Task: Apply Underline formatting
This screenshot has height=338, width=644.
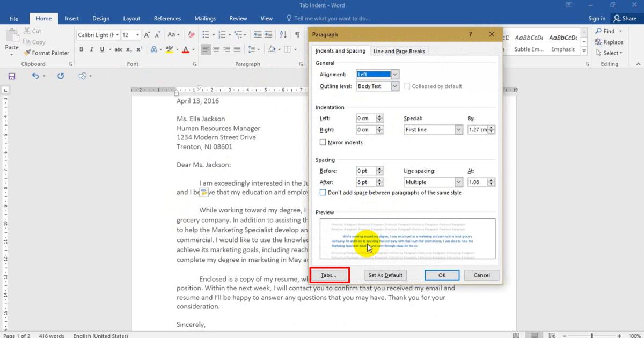Action: pos(102,49)
